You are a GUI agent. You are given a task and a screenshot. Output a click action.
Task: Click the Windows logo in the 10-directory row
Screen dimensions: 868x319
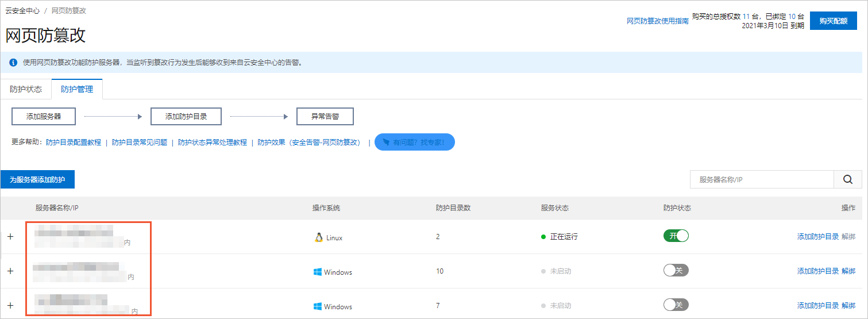click(318, 271)
